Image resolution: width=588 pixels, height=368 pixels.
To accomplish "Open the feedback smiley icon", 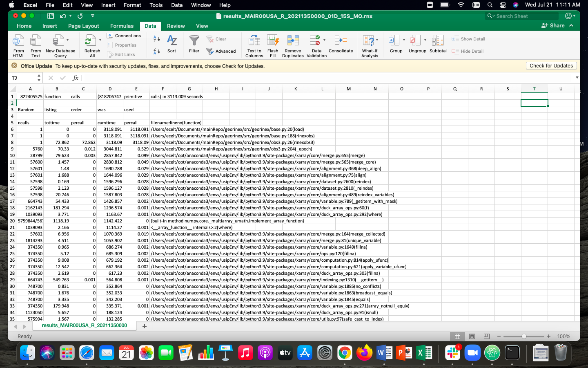I will tap(568, 16).
